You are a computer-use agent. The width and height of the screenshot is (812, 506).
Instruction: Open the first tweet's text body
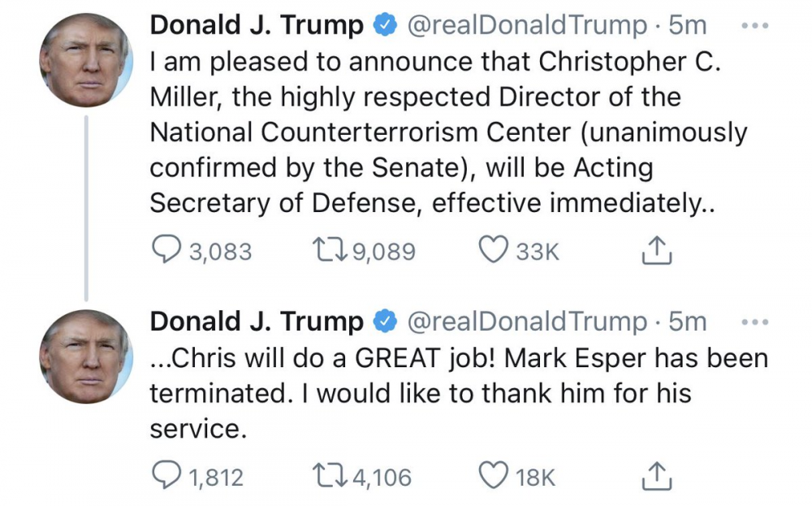[x=447, y=133]
